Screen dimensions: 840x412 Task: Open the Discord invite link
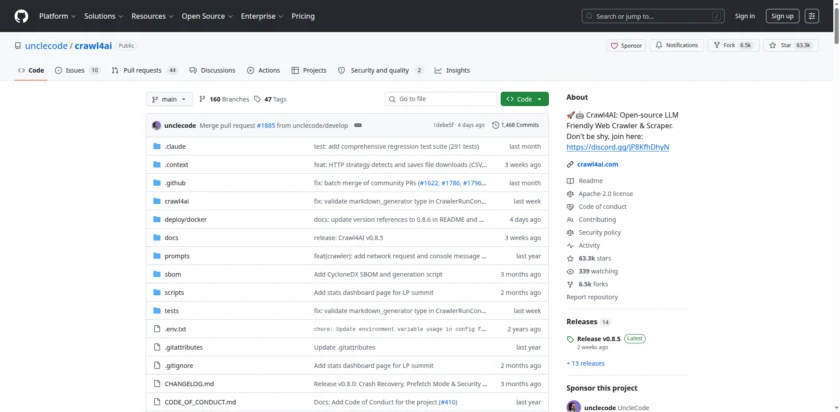[617, 147]
